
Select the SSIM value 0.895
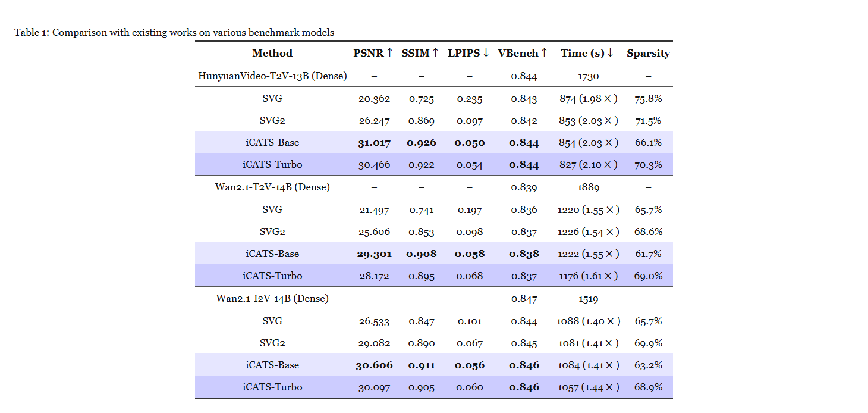(x=421, y=276)
